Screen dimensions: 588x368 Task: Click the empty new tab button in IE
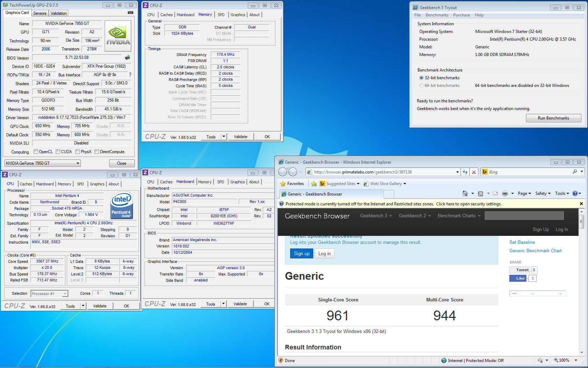pos(389,194)
